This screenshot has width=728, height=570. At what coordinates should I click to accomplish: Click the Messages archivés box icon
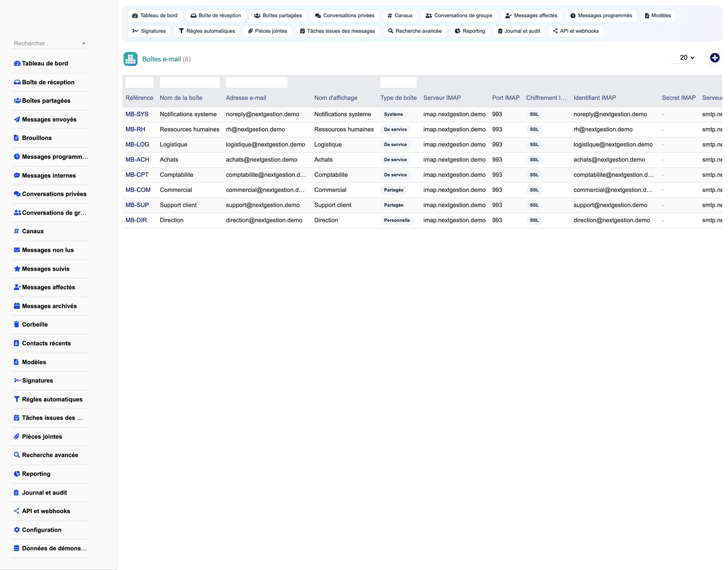[17, 306]
